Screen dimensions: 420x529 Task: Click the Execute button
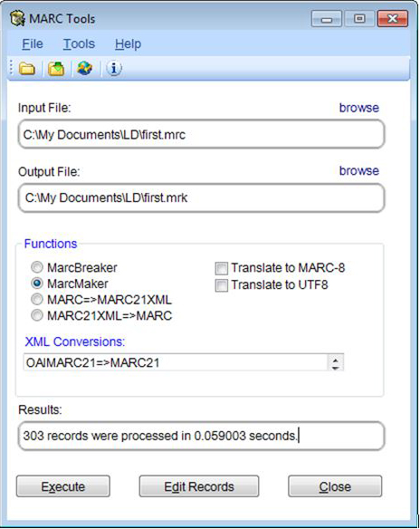(x=63, y=486)
